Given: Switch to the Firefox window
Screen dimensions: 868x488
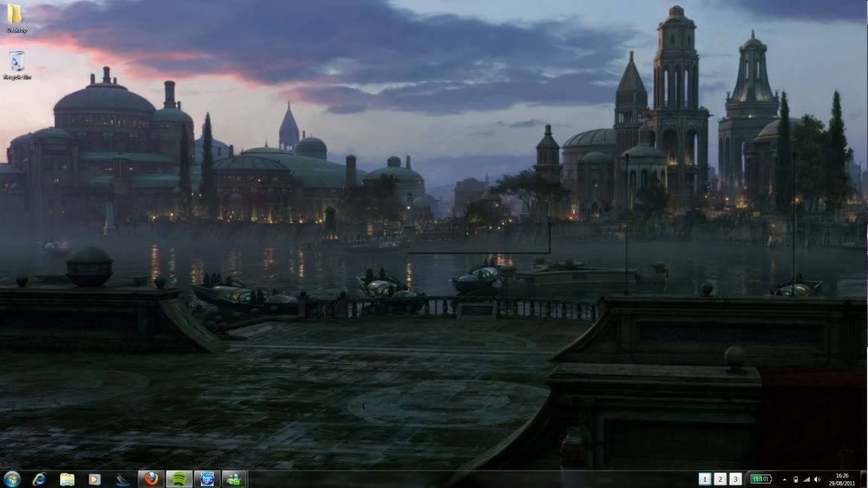Looking at the screenshot, I should click(151, 479).
